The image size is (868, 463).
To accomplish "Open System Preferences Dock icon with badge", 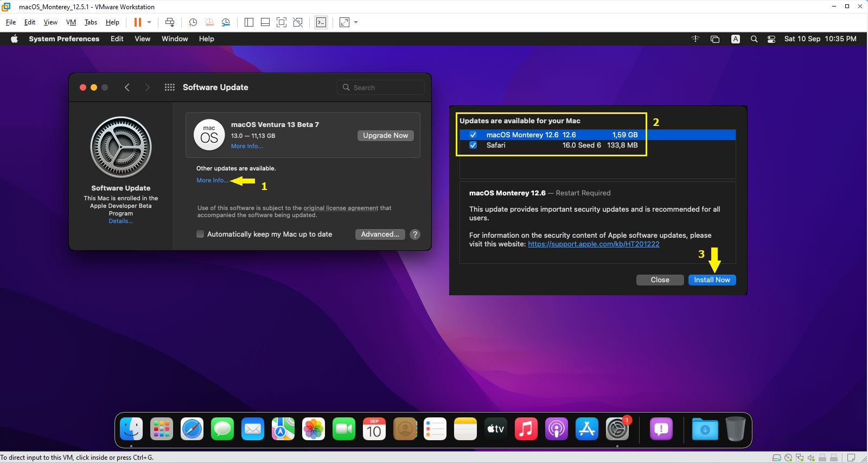I will click(617, 429).
